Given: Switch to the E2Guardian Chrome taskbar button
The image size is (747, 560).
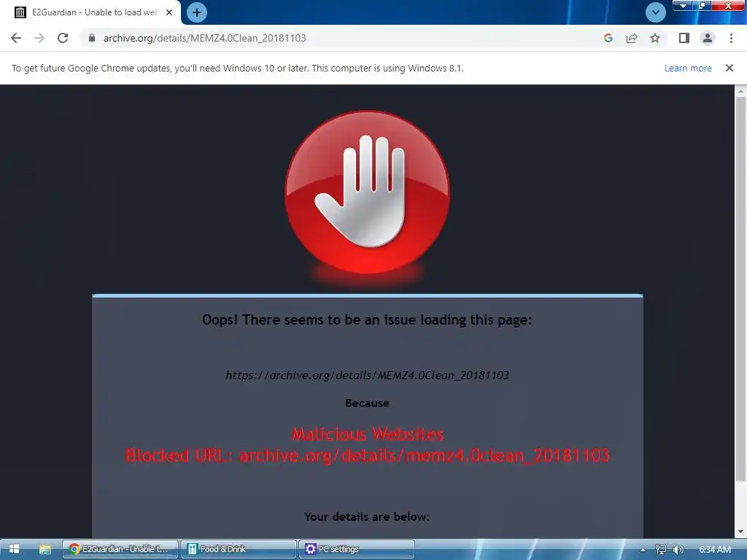Looking at the screenshot, I should (x=120, y=549).
